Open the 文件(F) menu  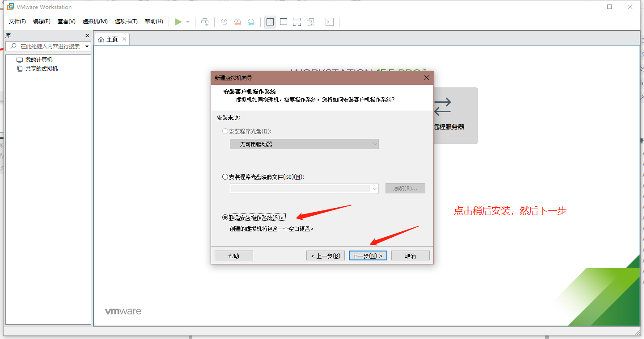coord(17,21)
